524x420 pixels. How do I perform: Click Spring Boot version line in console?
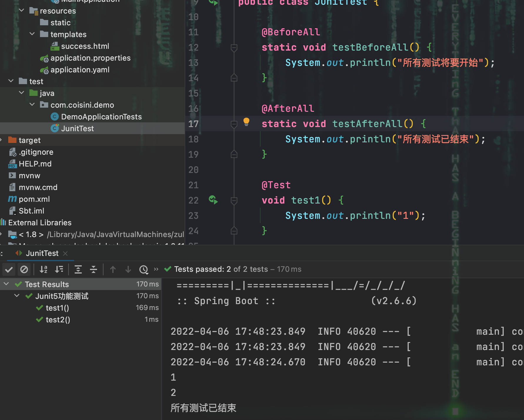[x=297, y=301]
